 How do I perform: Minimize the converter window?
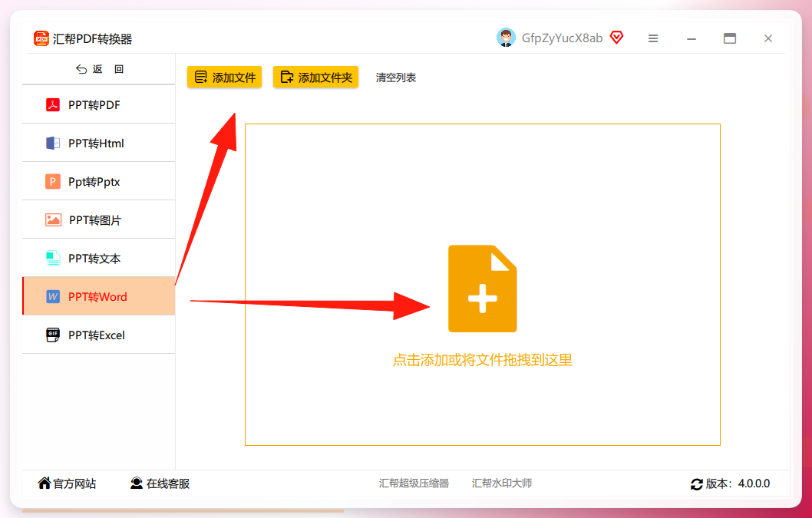click(x=692, y=38)
